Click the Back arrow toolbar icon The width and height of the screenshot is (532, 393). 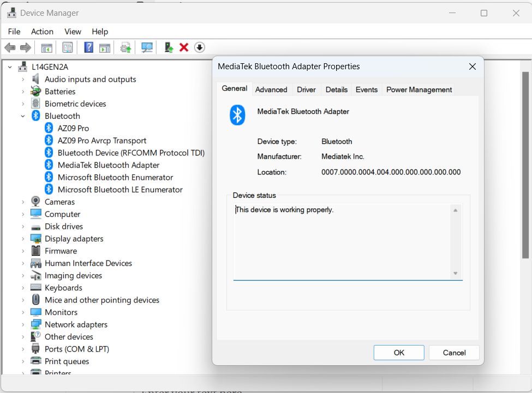[10, 47]
